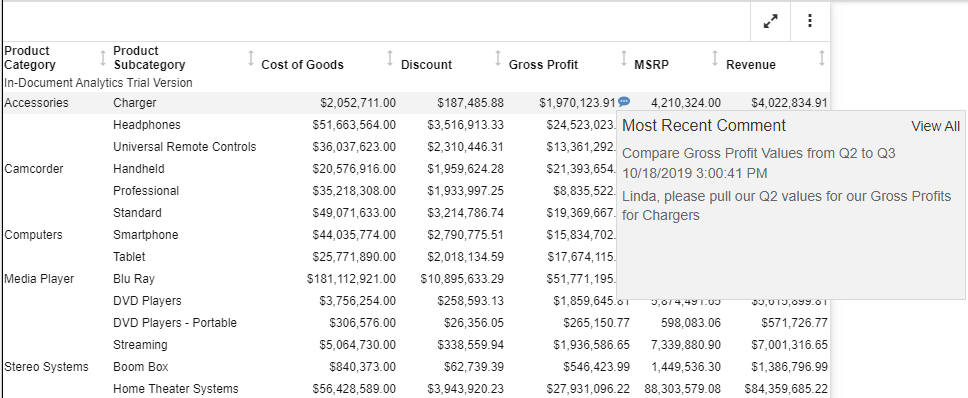The image size is (968, 398).
Task: Select Streaming MSRP value 7,339,880.90
Action: pyautogui.click(x=685, y=345)
